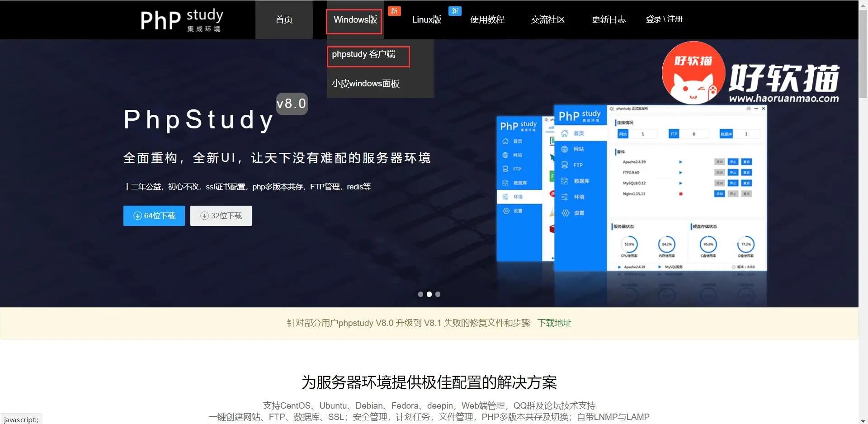
Task: Open the 下载地址 link
Action: click(554, 323)
